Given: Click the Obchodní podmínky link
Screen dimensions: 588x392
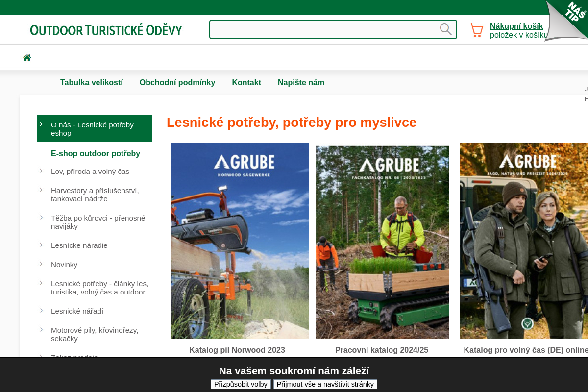Looking at the screenshot, I should point(177,82).
